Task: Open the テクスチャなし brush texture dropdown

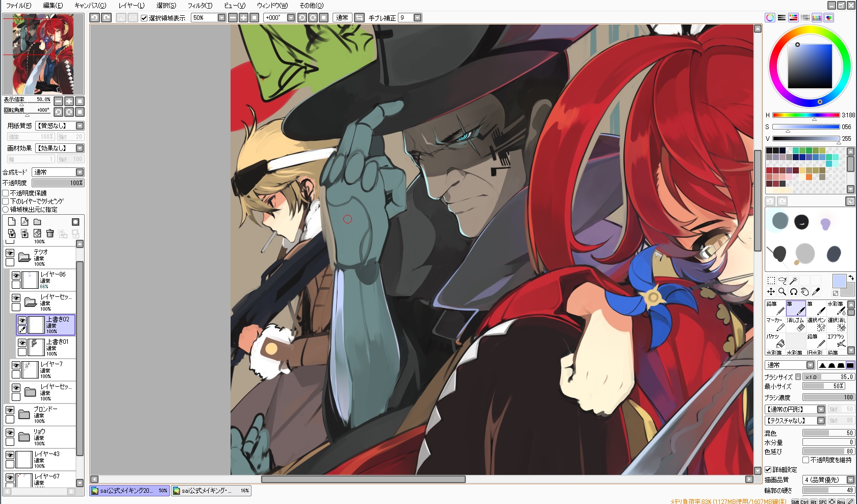Action: (821, 421)
